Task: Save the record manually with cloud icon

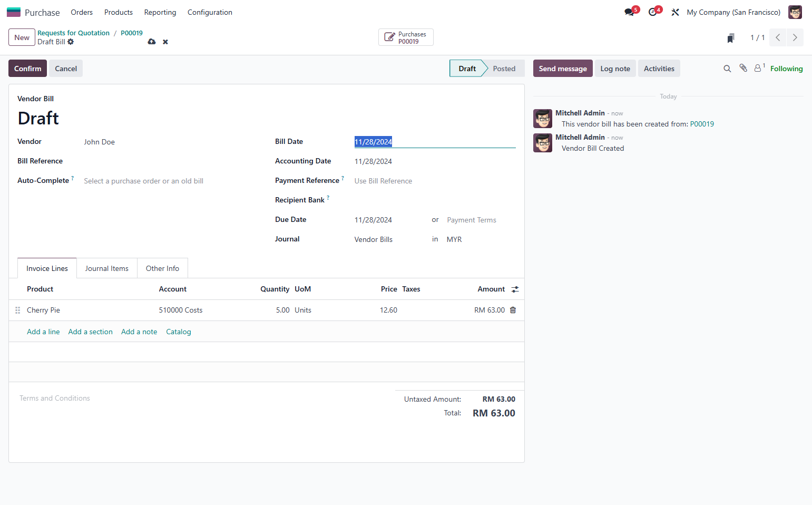Action: click(152, 42)
